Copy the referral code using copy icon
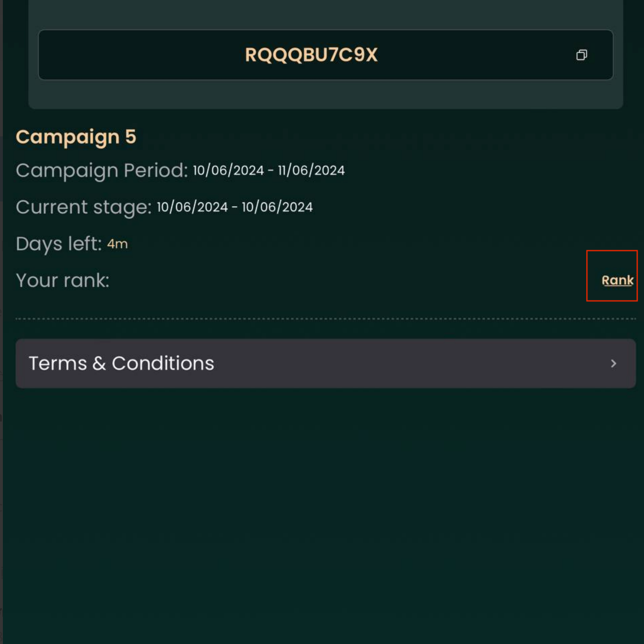This screenshot has width=644, height=644. [581, 55]
